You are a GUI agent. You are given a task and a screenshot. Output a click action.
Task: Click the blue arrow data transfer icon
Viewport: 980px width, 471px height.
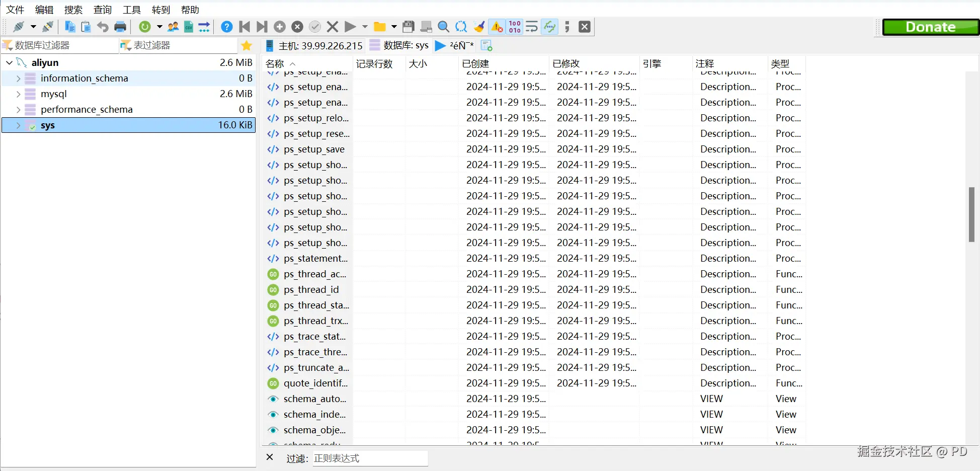coord(204,27)
